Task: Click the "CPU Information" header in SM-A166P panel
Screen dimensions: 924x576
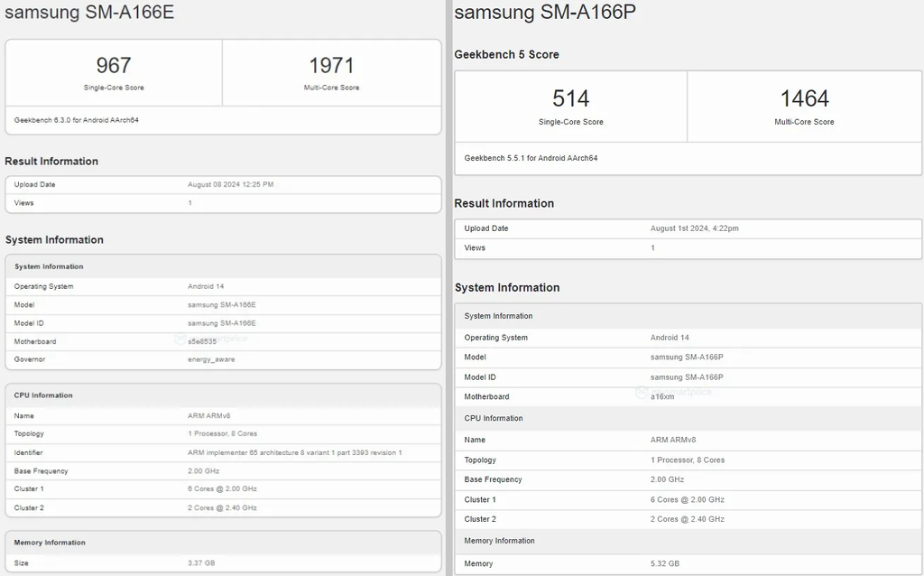Action: pyautogui.click(x=494, y=418)
